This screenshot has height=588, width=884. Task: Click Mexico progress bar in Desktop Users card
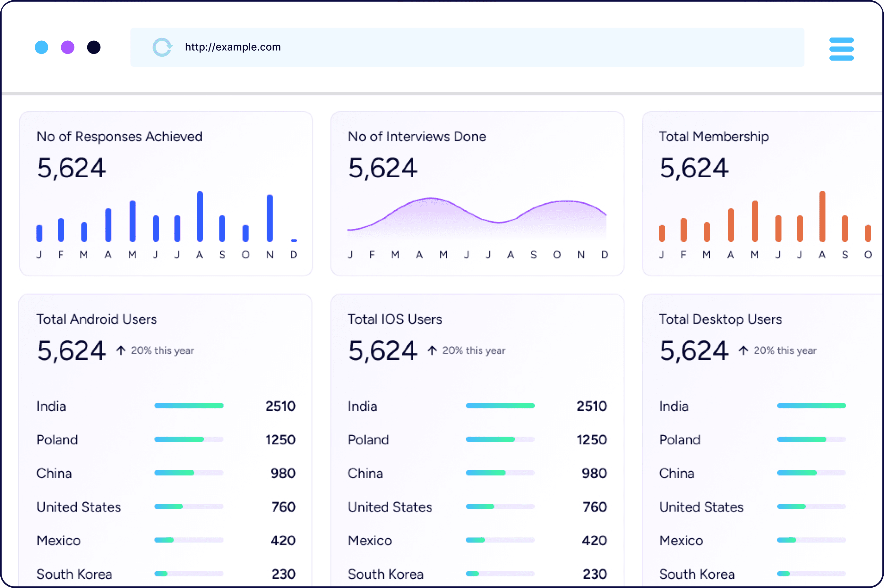click(811, 540)
